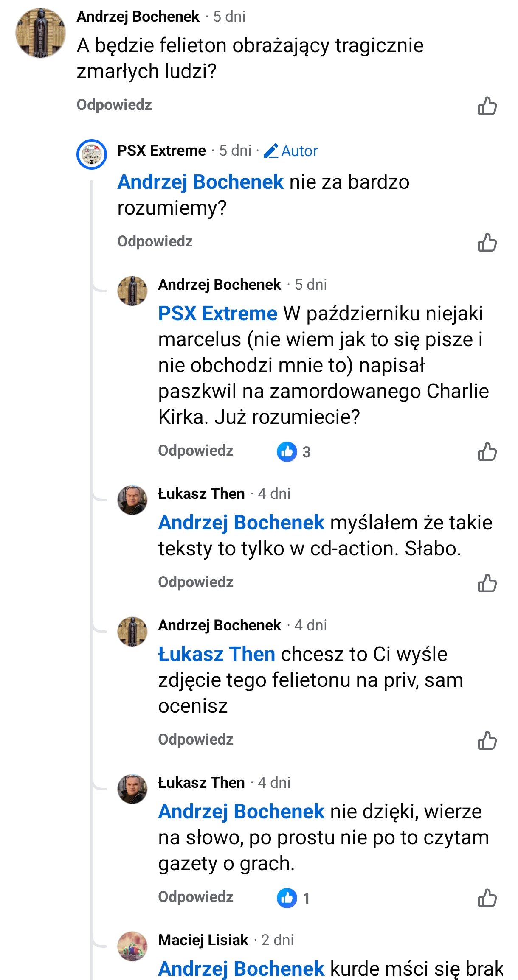Reply to Łukasz Then's 'Słabo' comment
This screenshot has height=980, width=518.
tap(195, 582)
